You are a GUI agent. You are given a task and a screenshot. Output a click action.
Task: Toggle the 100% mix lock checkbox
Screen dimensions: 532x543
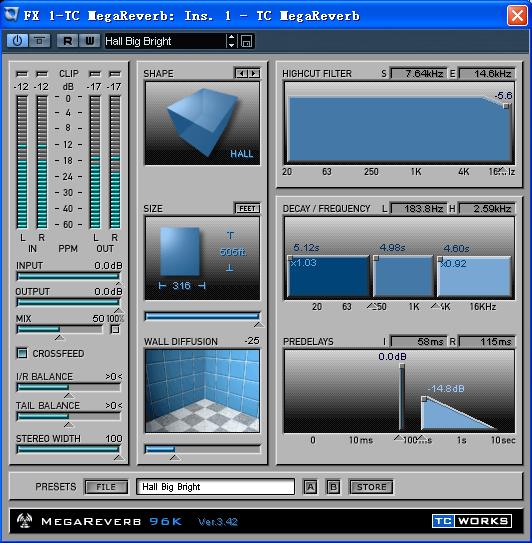tap(115, 329)
